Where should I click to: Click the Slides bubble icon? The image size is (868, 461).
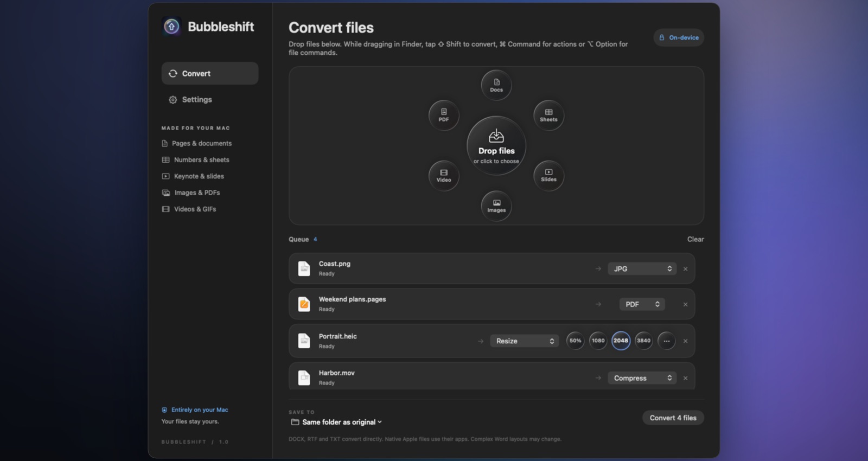click(548, 175)
